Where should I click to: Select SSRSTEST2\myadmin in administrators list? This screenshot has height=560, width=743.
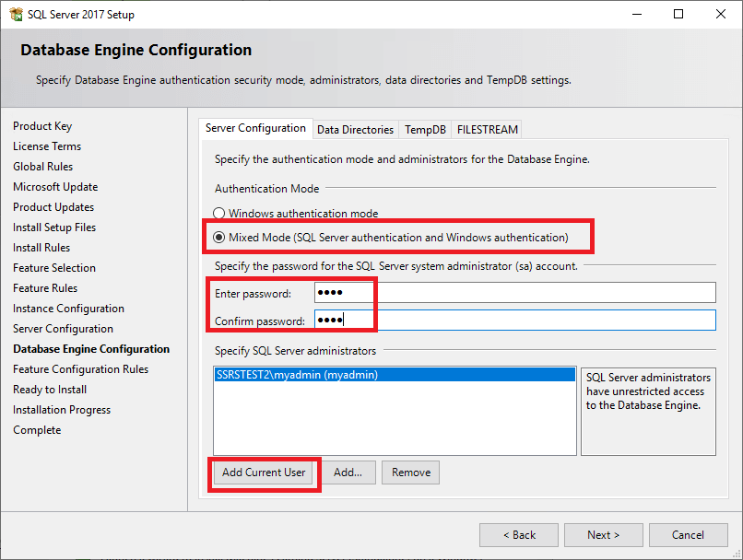pos(395,375)
